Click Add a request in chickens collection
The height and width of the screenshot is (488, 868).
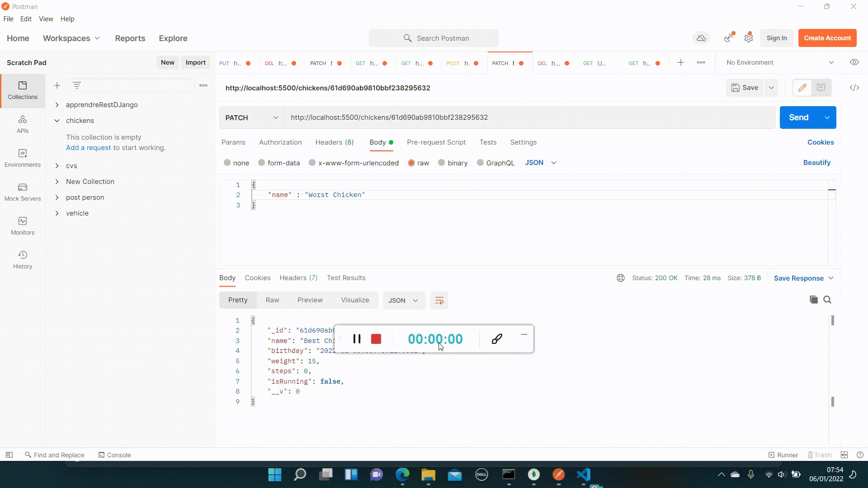tap(88, 147)
